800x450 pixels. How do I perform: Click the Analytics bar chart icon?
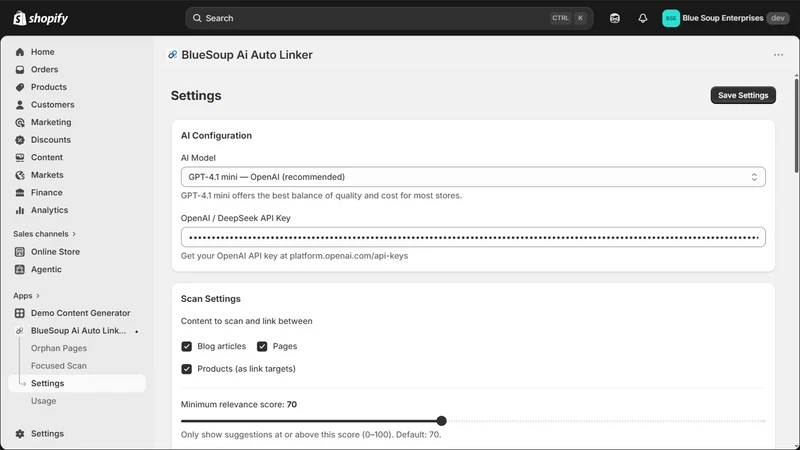(20, 210)
